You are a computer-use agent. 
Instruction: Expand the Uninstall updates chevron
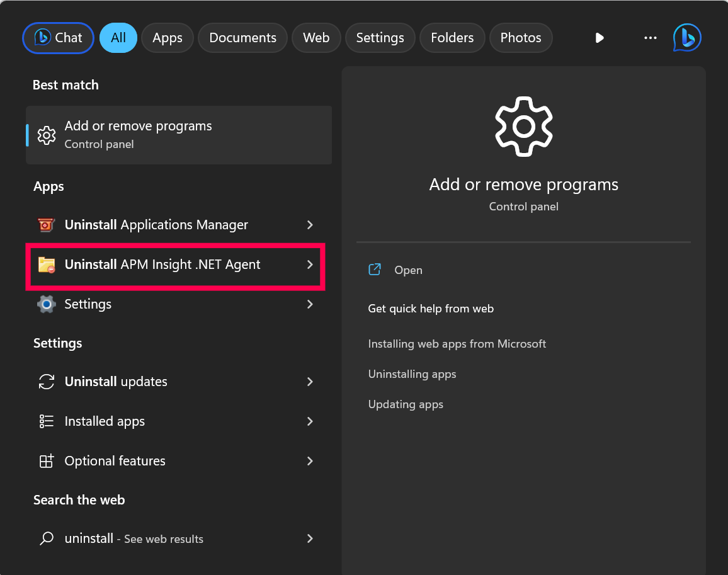point(310,382)
